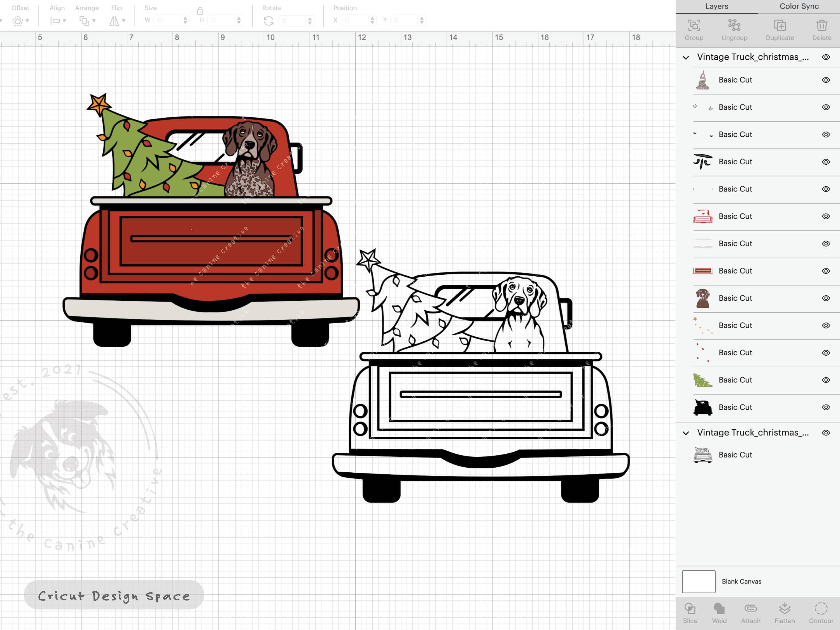
Task: Toggle visibility of the brown dog Basic Cut layer
Action: pyautogui.click(x=826, y=298)
